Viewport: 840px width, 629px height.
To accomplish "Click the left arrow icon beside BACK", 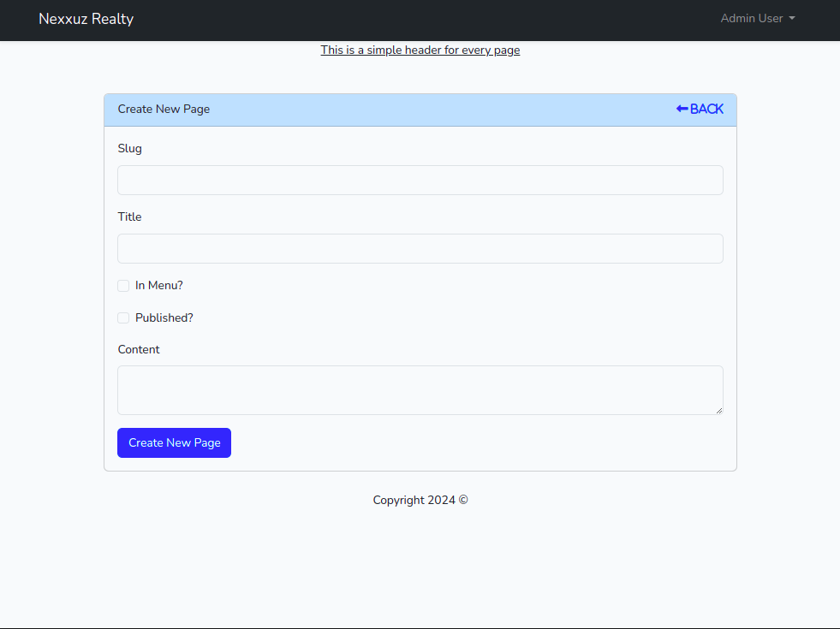I will pyautogui.click(x=682, y=109).
